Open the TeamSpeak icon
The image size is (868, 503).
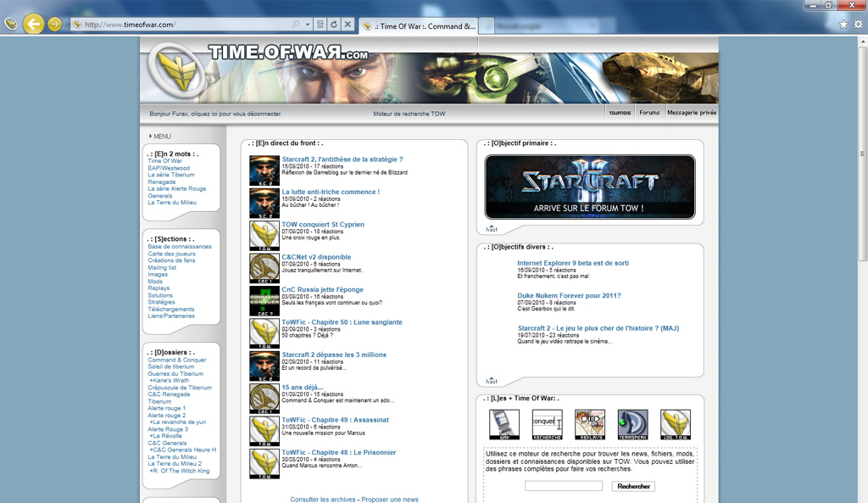tap(632, 425)
